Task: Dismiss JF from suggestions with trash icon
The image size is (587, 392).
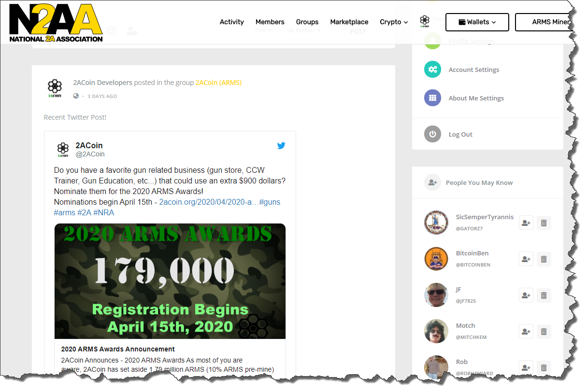Action: coord(544,295)
